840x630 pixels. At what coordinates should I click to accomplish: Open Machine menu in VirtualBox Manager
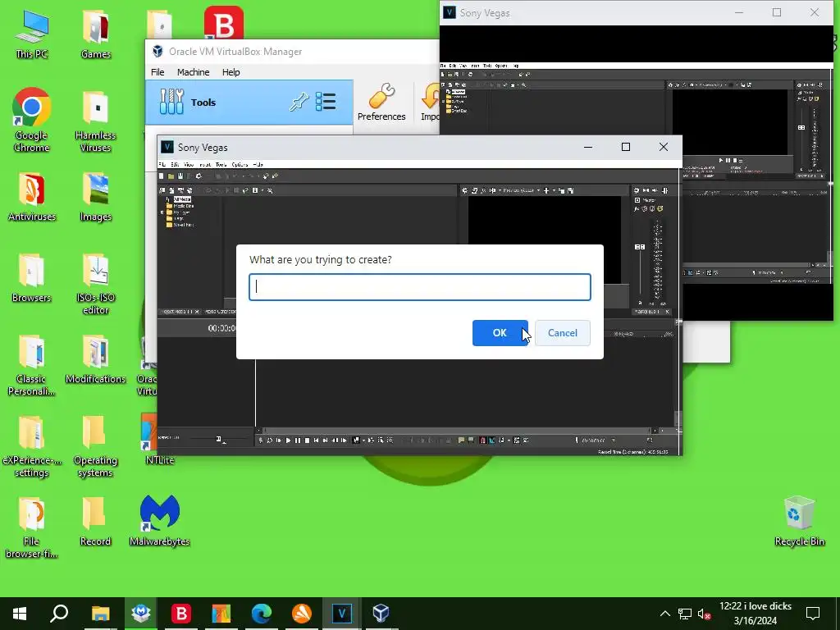point(193,72)
